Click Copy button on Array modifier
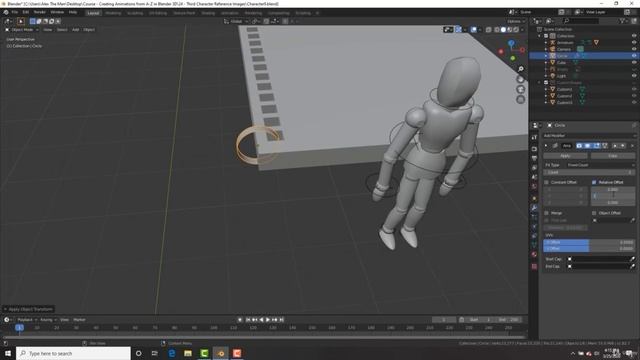The width and height of the screenshot is (640, 360). pos(613,156)
